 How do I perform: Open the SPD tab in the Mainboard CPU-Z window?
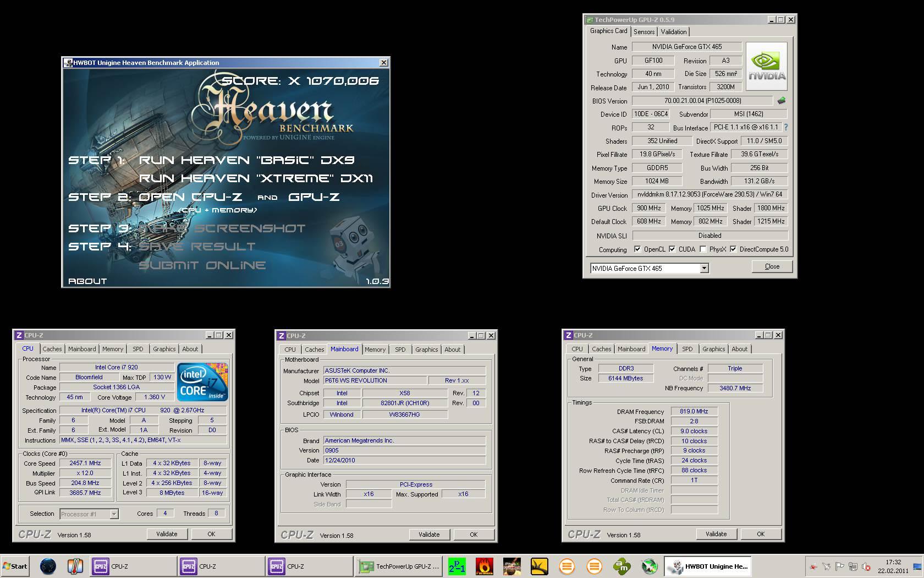coord(400,350)
